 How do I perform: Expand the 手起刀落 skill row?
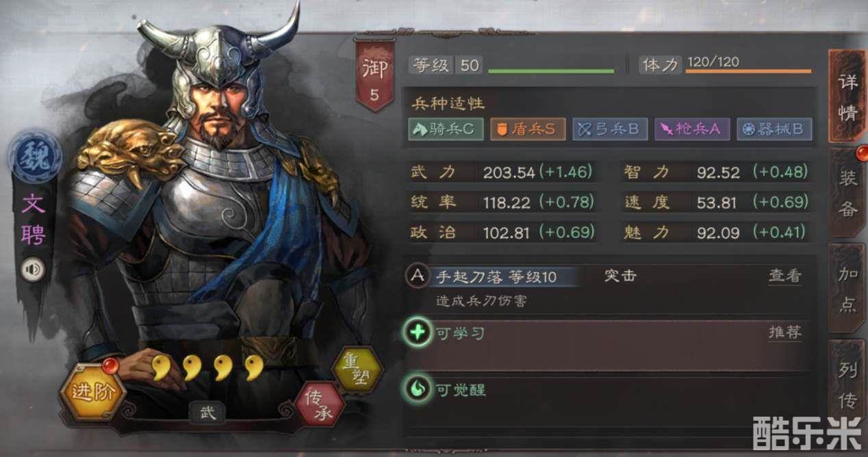(x=609, y=287)
